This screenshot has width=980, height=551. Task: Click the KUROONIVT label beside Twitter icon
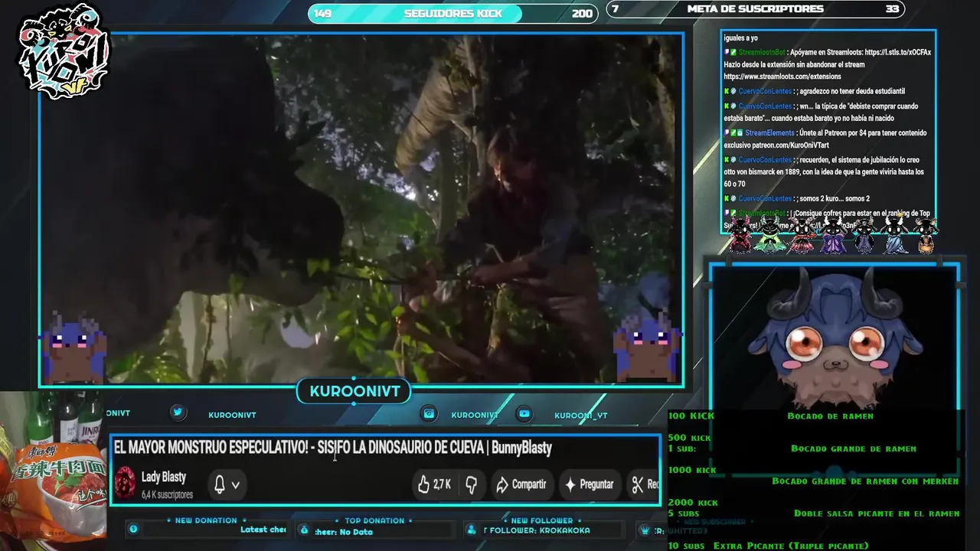coord(232,415)
